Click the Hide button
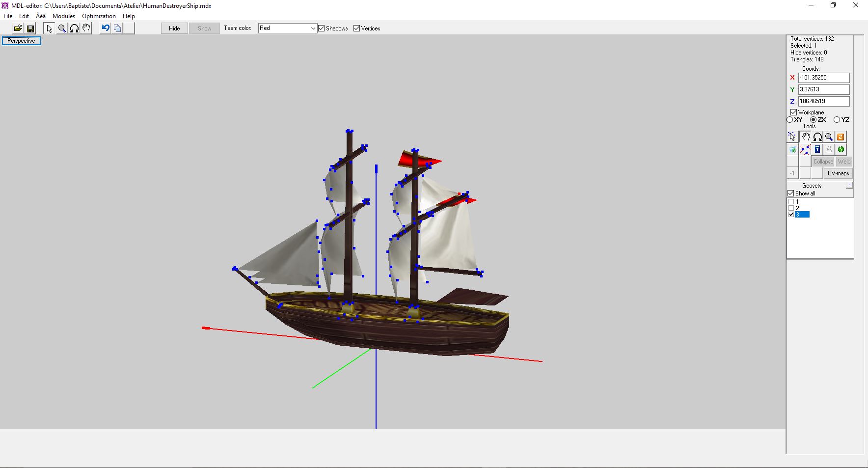868x468 pixels. click(174, 28)
